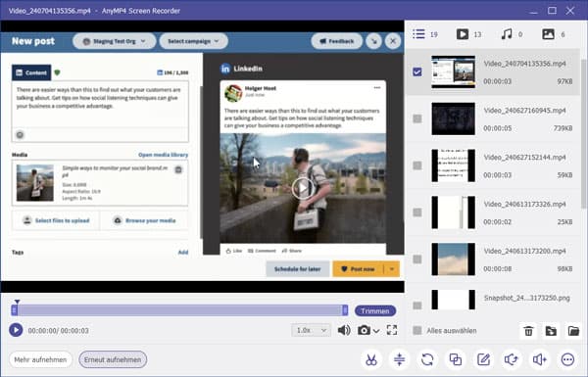Select thumbnail of Video_240627152144.mp4
588x377 pixels.
(453, 165)
